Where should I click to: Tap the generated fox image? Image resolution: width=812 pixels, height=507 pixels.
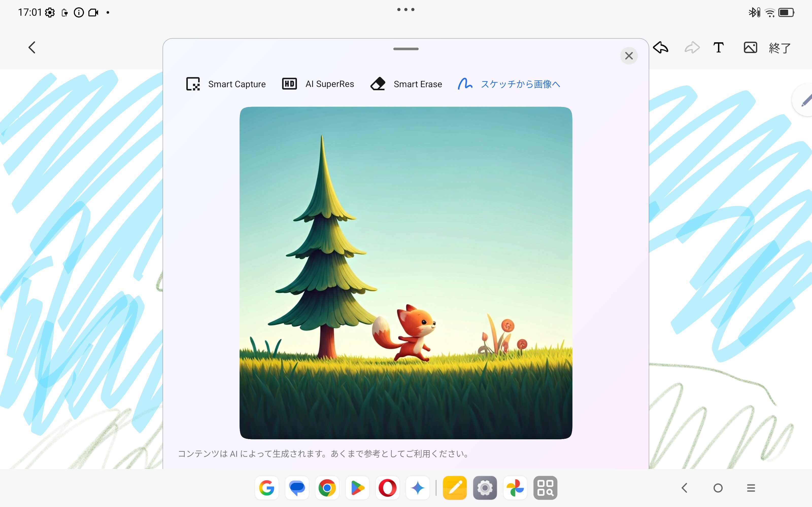[406, 273]
